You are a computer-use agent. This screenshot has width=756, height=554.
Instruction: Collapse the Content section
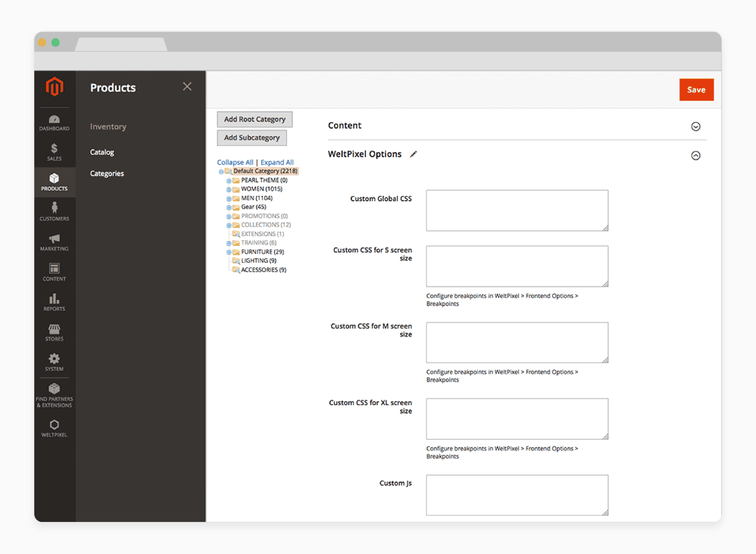pyautogui.click(x=695, y=126)
